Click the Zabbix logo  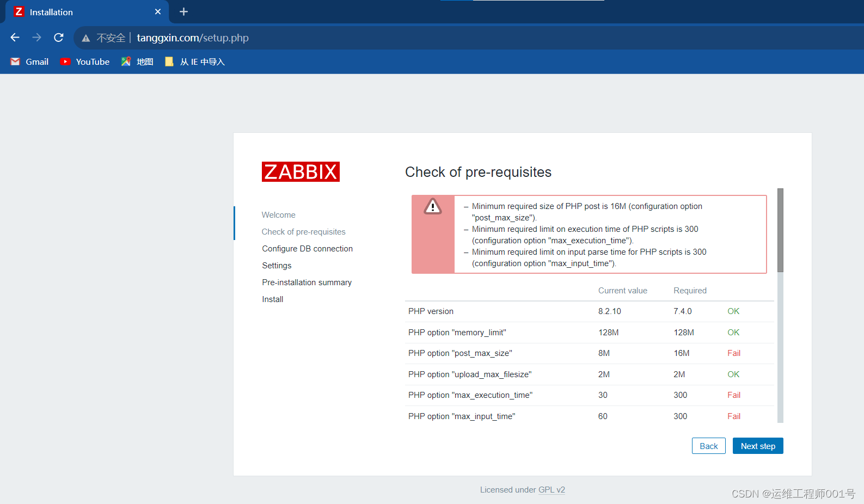coord(301,171)
